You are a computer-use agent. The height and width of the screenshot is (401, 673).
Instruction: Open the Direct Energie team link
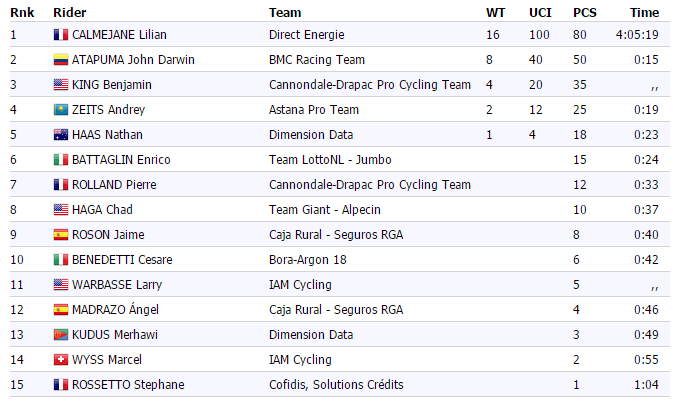pos(306,35)
